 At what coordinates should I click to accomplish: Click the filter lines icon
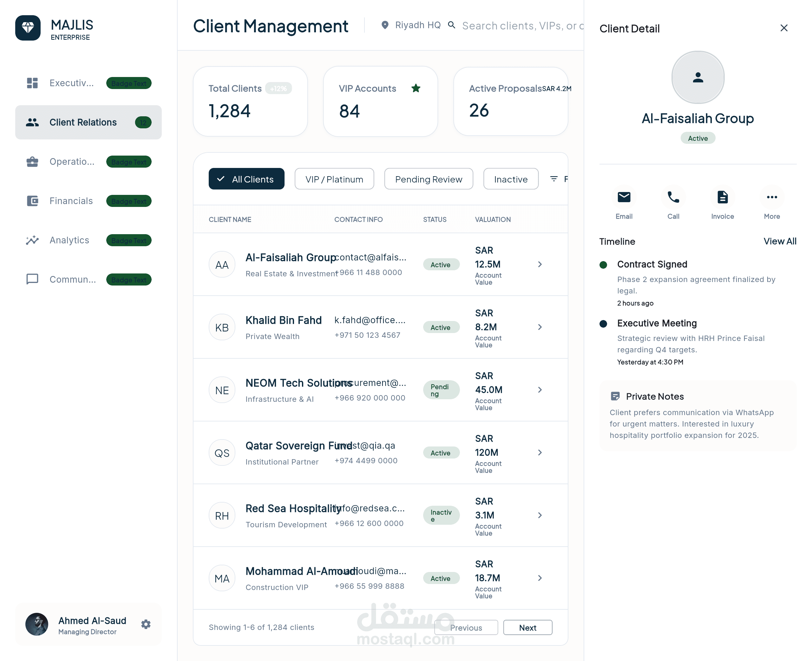click(x=554, y=179)
